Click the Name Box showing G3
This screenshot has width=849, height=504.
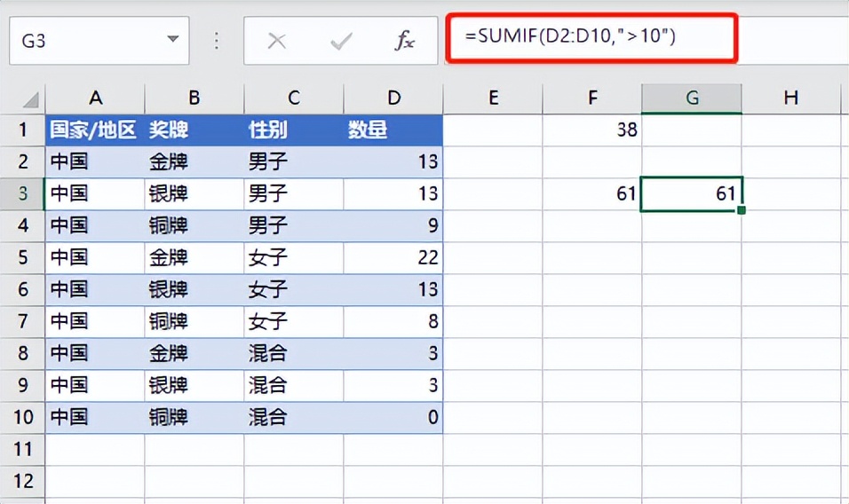pos(99,41)
